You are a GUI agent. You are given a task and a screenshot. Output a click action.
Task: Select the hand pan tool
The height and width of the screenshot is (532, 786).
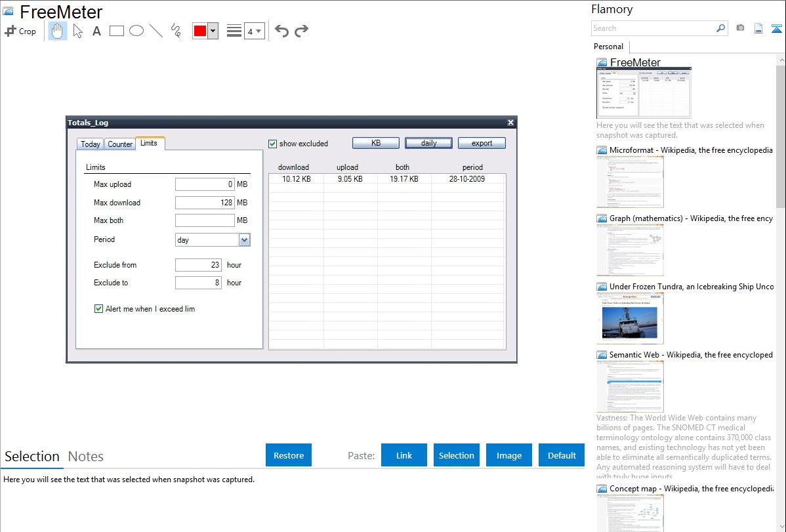[x=58, y=31]
